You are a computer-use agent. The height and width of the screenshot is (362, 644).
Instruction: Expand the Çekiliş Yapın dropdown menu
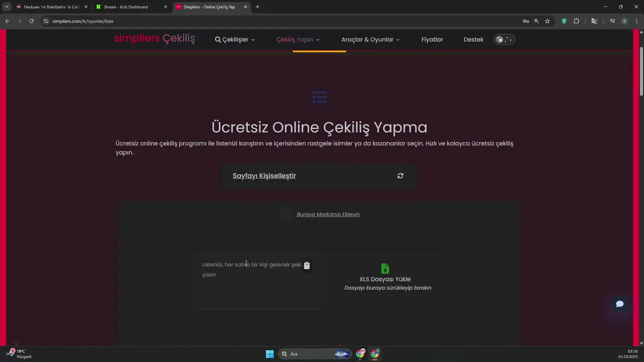[298, 40]
